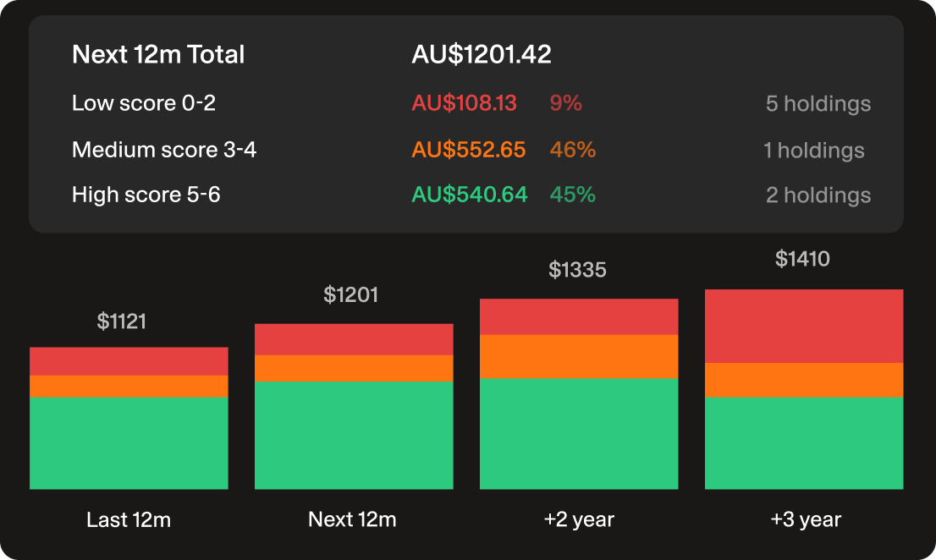The width and height of the screenshot is (936, 560).
Task: Click the Next 12m Total heading
Action: pos(158,55)
